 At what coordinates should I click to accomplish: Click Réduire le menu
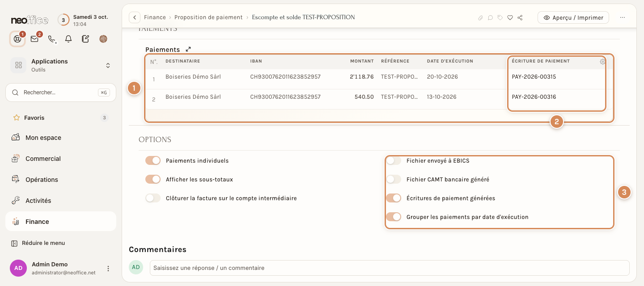coord(43,243)
